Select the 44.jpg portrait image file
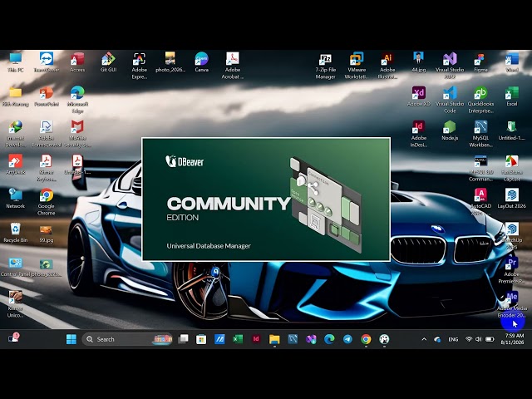 click(x=419, y=62)
